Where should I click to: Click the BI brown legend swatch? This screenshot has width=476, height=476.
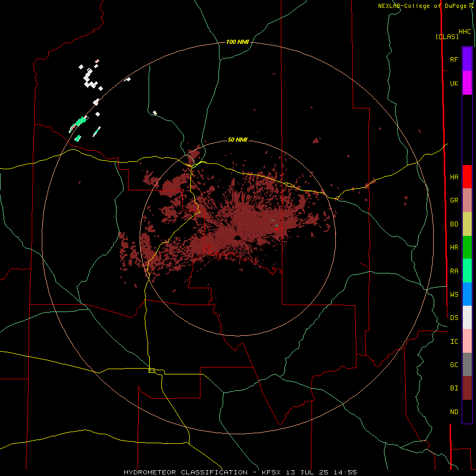pos(467,388)
